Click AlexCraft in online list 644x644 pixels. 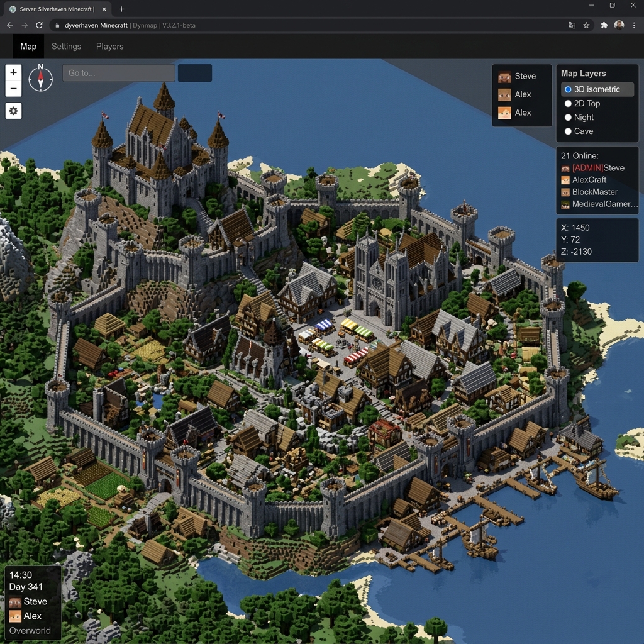(589, 180)
